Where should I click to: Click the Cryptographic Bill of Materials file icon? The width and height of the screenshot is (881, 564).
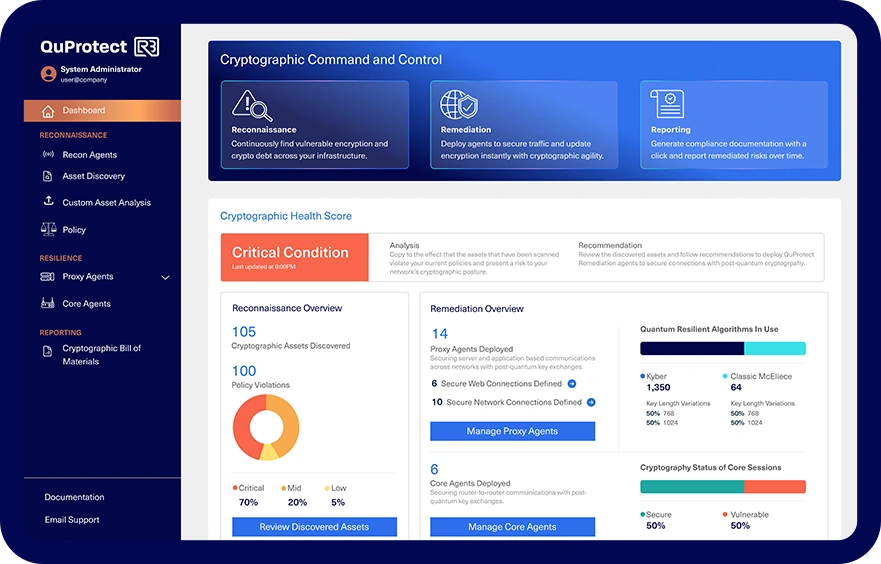[48, 351]
